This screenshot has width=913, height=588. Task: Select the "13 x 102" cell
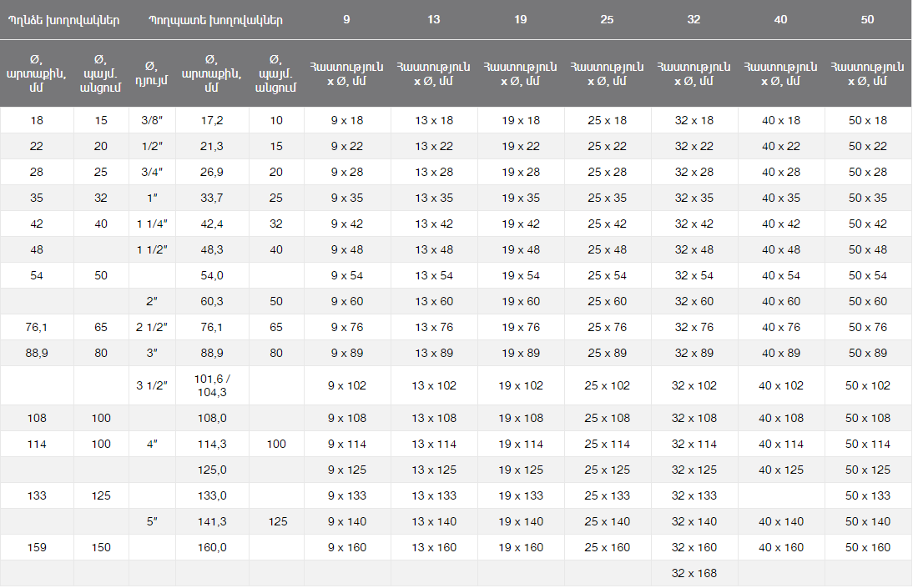tap(434, 385)
